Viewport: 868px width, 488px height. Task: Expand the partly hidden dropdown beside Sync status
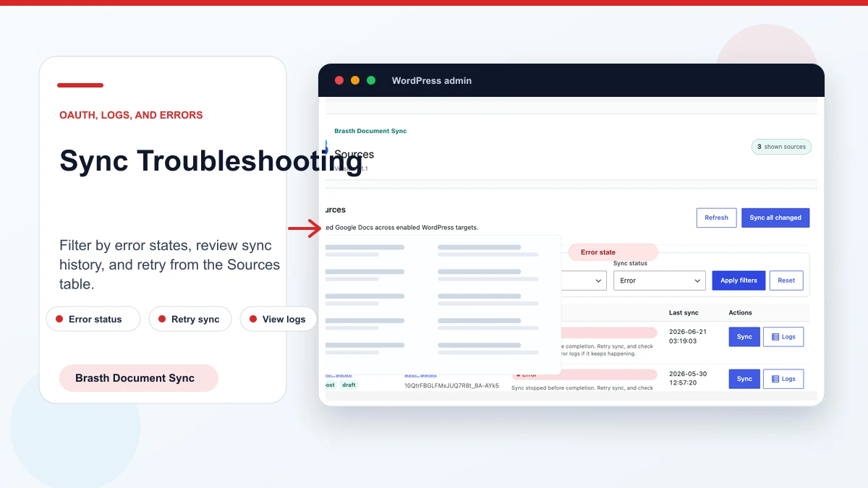(584, 281)
